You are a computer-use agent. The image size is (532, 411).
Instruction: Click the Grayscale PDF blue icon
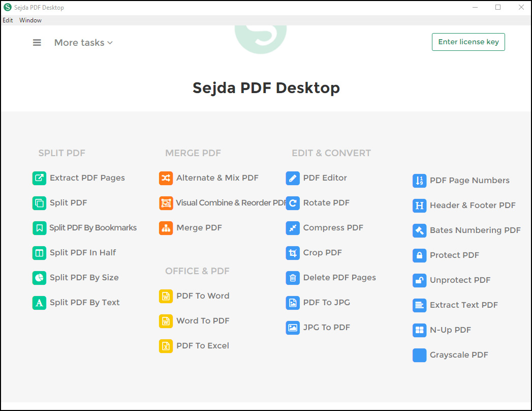[419, 355]
